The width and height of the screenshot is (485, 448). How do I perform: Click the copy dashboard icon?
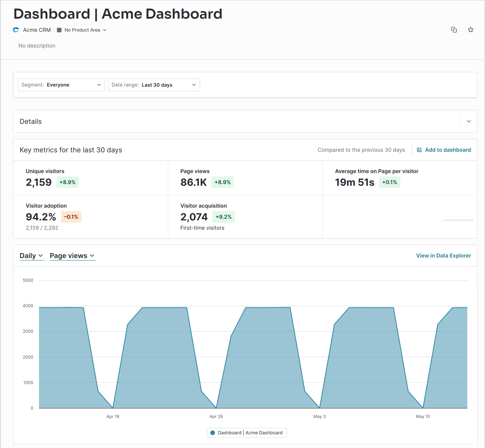coord(454,30)
